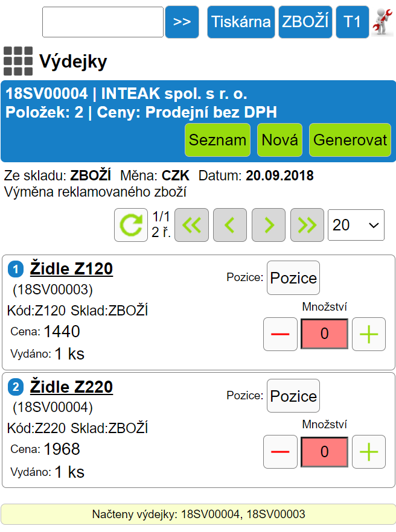Open the wrench settings icon

[382, 22]
